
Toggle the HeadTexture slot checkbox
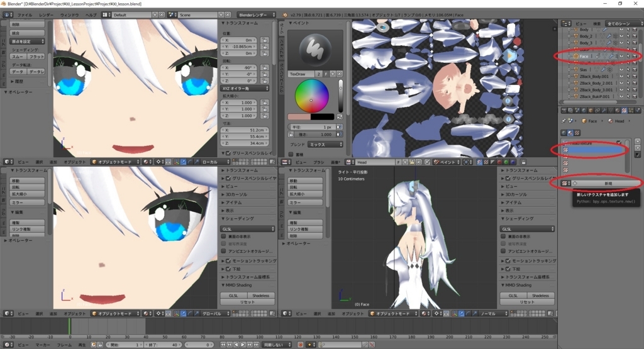click(x=619, y=143)
